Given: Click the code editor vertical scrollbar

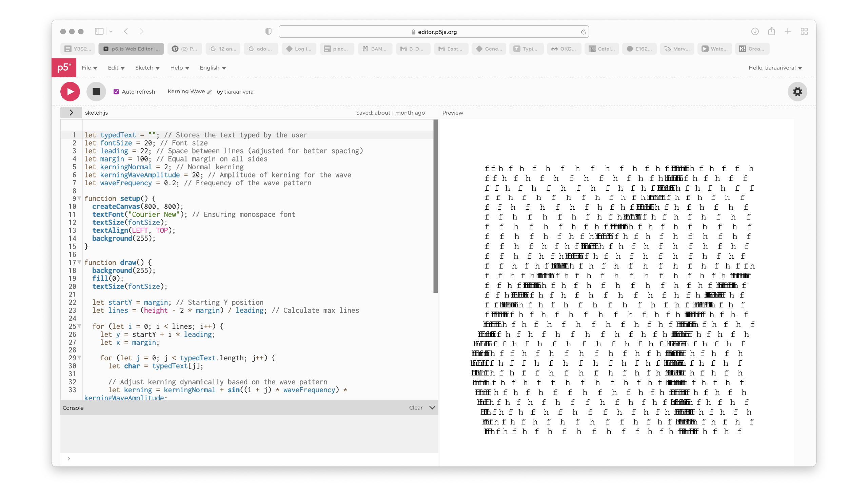Looking at the screenshot, I should [435, 206].
